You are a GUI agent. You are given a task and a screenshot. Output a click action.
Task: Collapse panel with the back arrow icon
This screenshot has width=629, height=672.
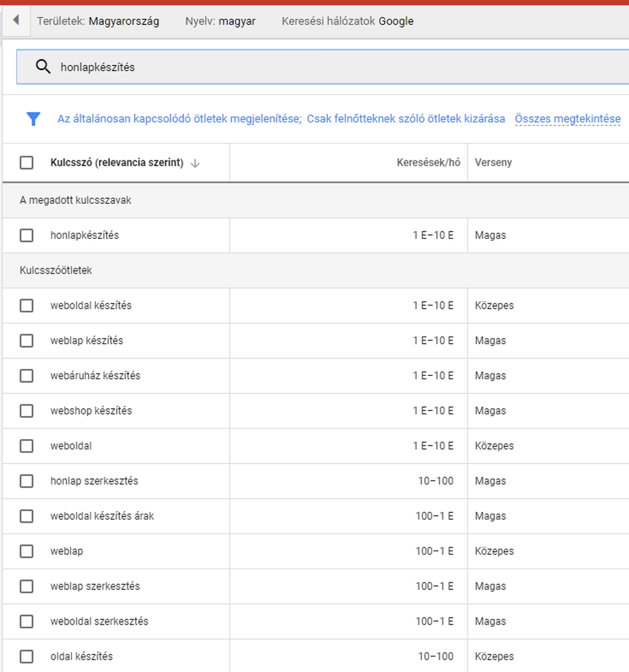(16, 20)
